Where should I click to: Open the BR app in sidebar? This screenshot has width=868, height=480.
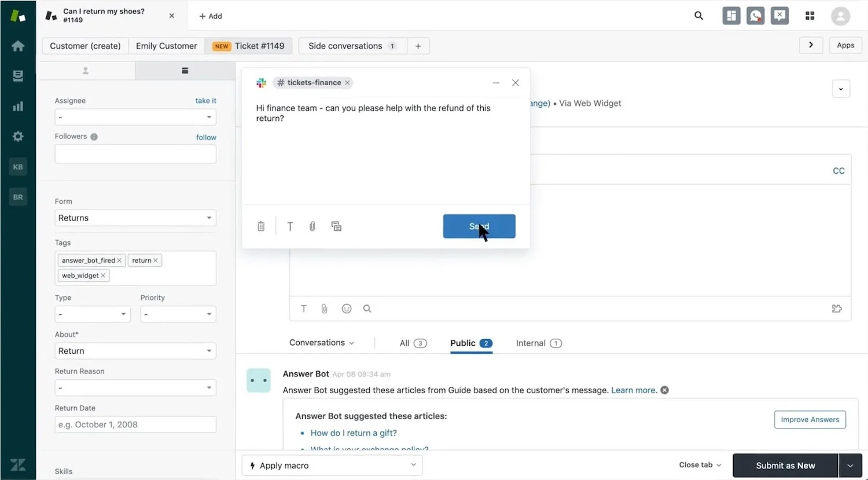(x=18, y=197)
